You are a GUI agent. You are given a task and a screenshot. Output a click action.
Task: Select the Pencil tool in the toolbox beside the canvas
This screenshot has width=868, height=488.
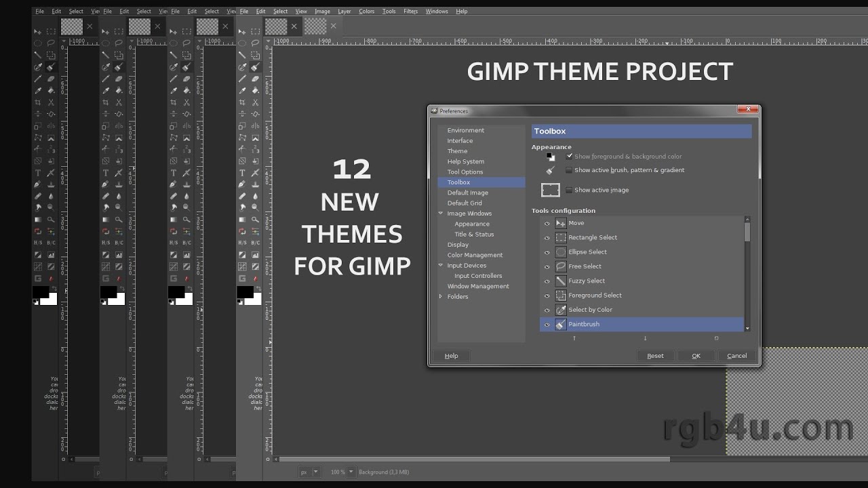click(242, 79)
